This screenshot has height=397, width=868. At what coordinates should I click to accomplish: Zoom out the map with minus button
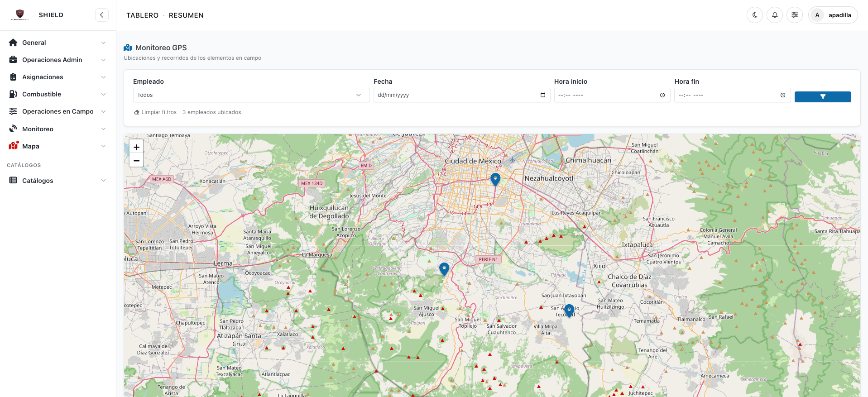tap(136, 160)
